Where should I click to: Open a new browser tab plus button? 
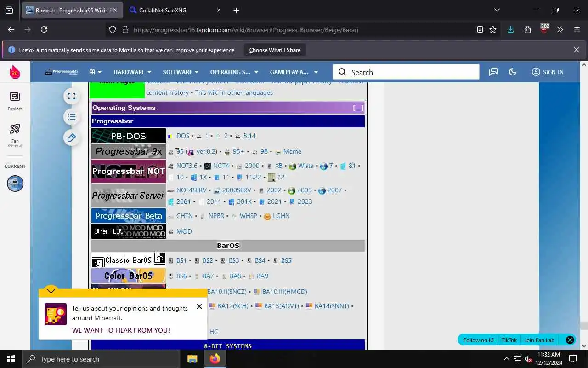tap(236, 10)
